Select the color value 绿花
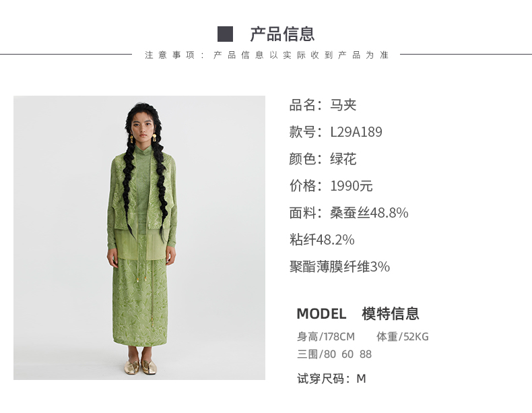This screenshot has width=532, height=413. coord(343,159)
